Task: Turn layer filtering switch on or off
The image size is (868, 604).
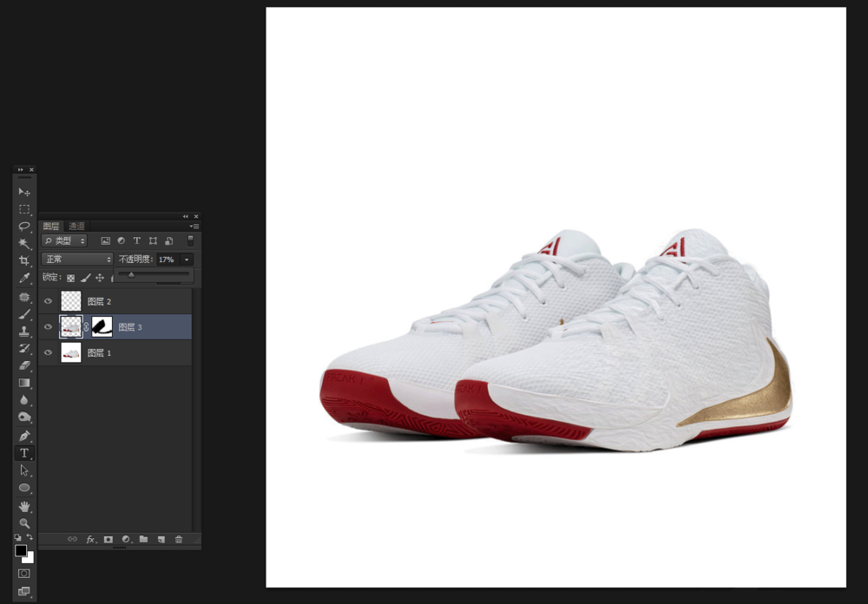Action: pos(190,240)
